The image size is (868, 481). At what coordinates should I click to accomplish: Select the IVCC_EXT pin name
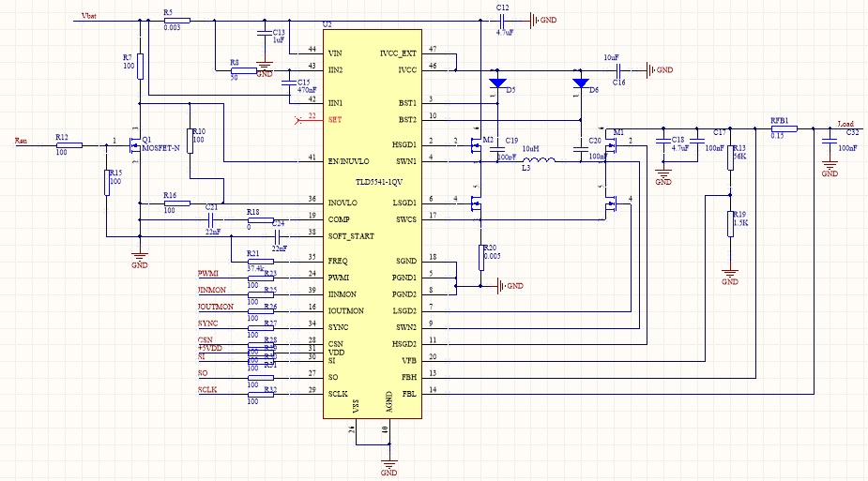pyautogui.click(x=398, y=53)
